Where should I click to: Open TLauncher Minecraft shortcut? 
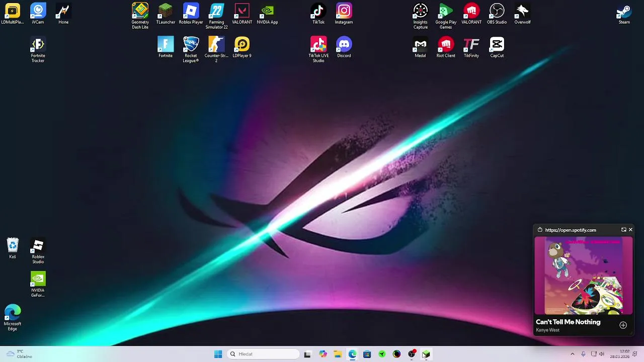[x=166, y=14]
